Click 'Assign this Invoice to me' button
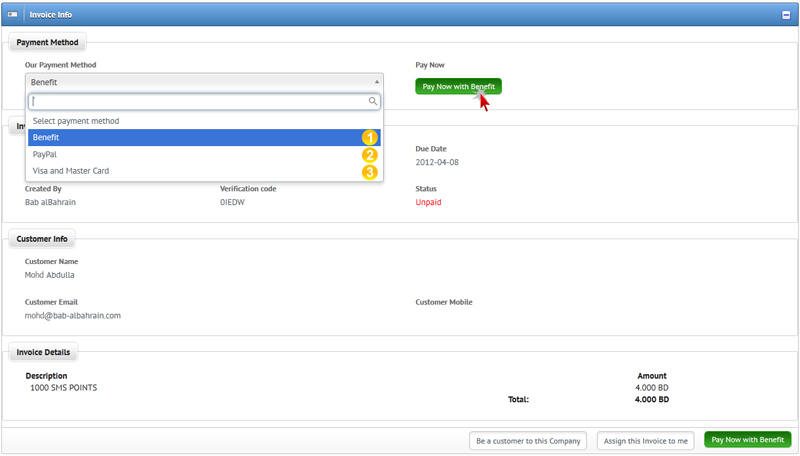 coord(645,440)
